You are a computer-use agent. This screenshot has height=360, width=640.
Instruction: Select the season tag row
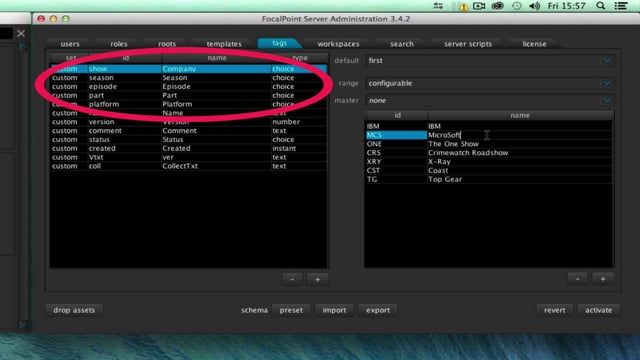click(x=188, y=78)
